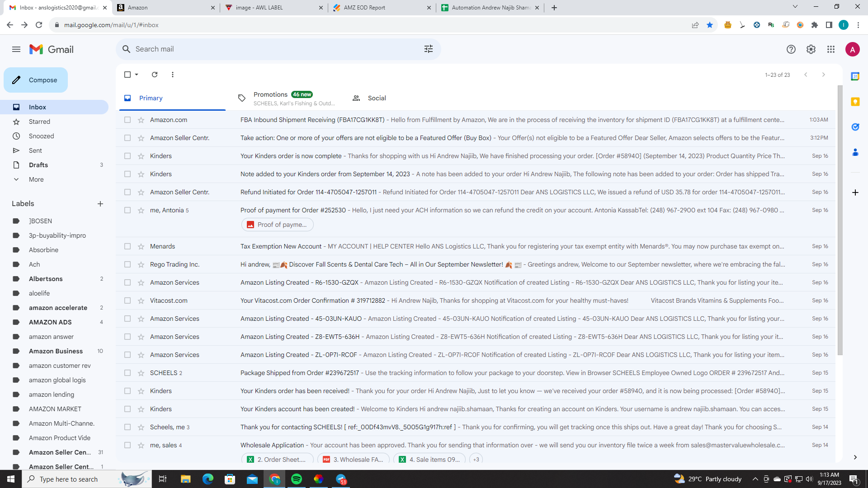
Task: Star the Menards Tax Exemption email
Action: 141,246
